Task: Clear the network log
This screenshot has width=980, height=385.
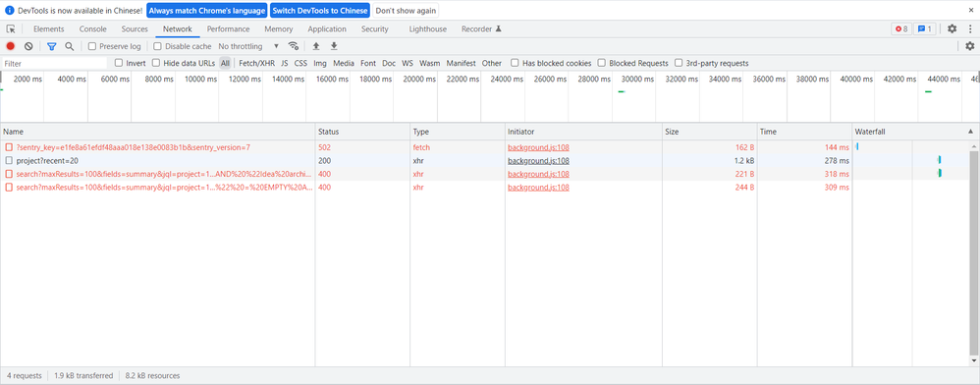Action: click(x=28, y=46)
